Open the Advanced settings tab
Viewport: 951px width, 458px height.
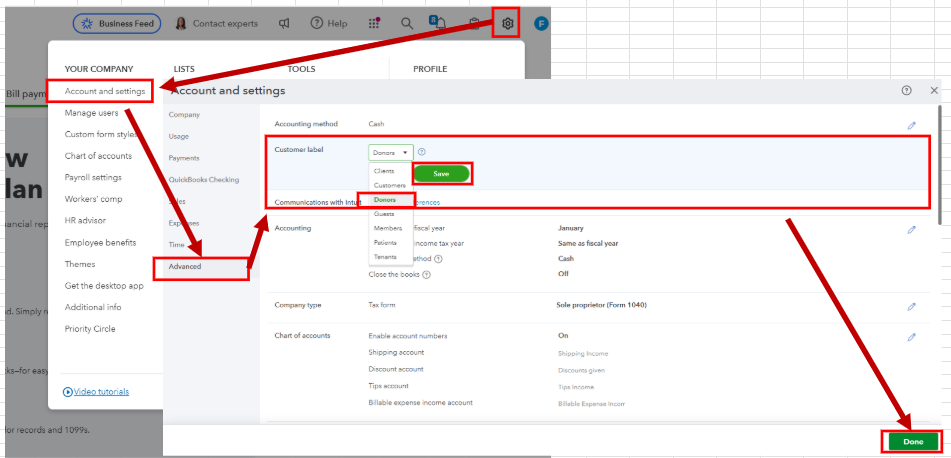[185, 266]
